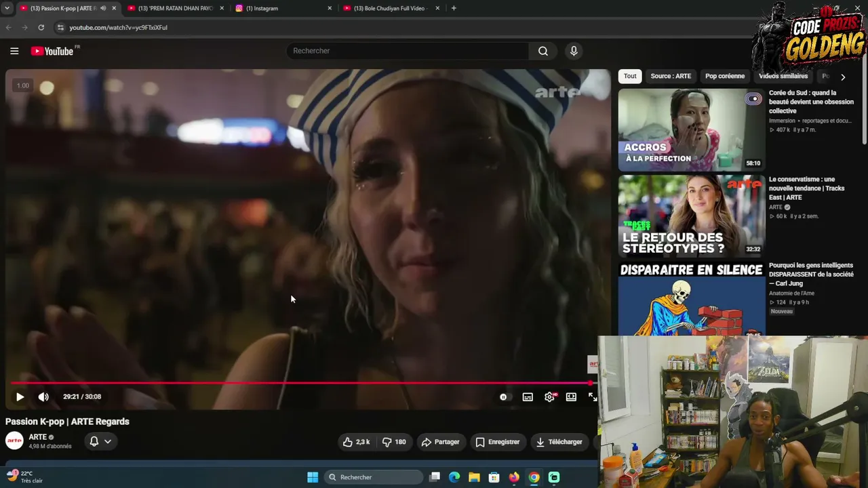This screenshot has width=868, height=488.
Task: Click the taskbar Rechercher search box
Action: [374, 477]
